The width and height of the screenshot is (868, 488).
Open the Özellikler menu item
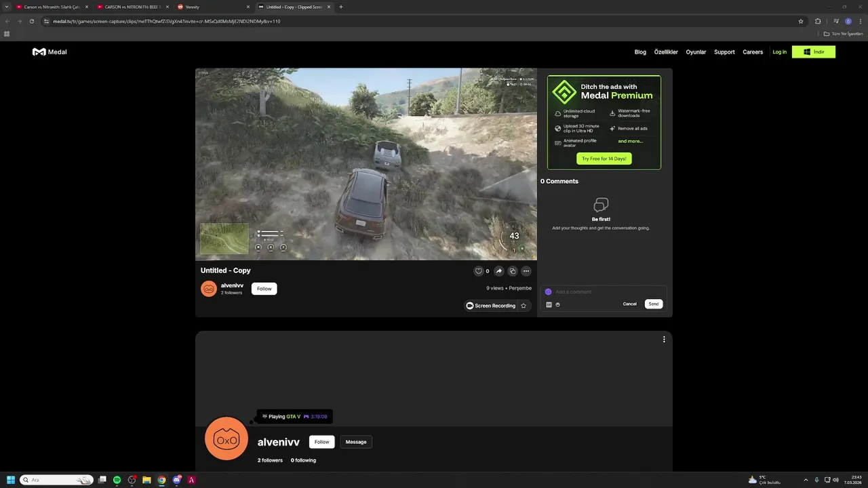[666, 52]
